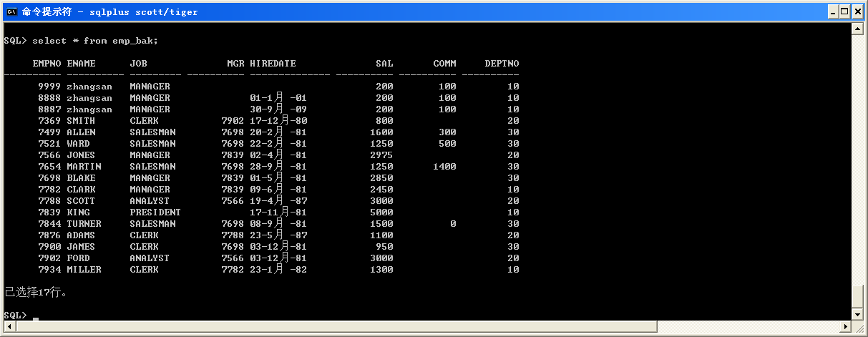Click the PRESIDENT job value for KING
Screen dimensions: 868x337
tap(155, 213)
